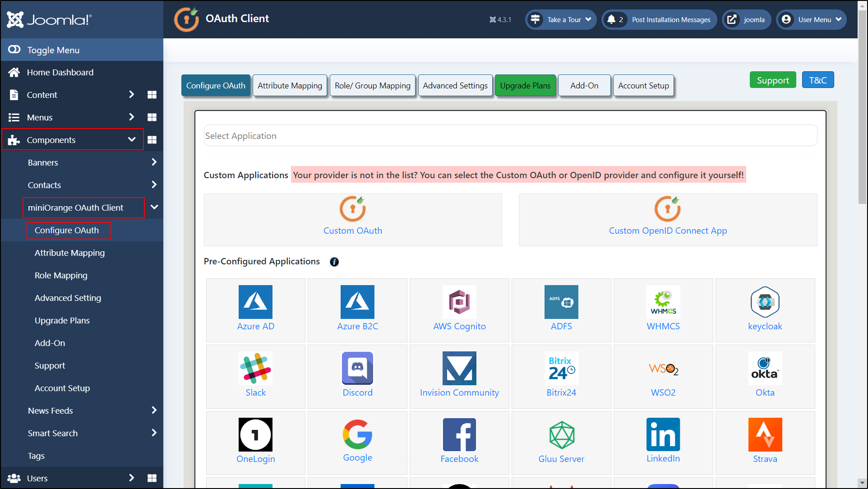Screen dimensions: 868x489
Task: Select the WSO2 application
Action: 663,376
